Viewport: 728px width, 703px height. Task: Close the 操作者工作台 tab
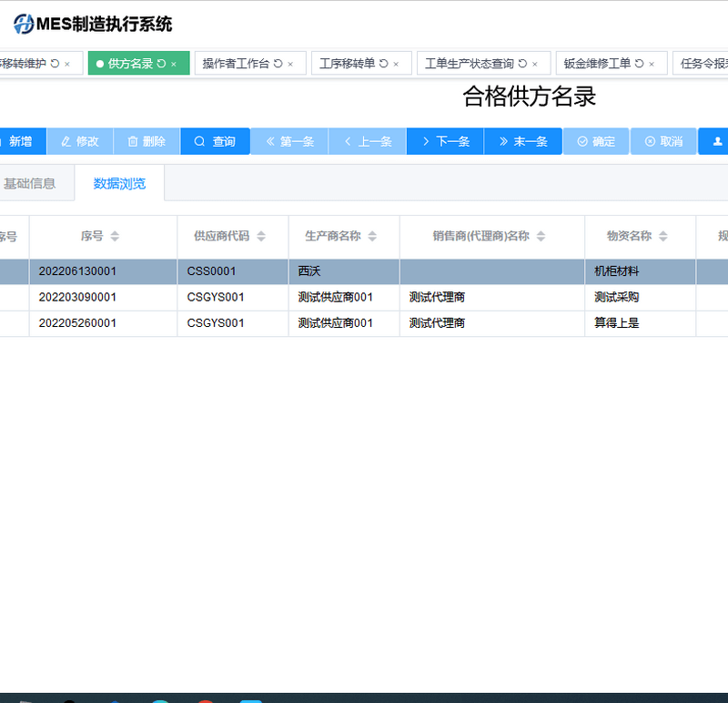290,64
